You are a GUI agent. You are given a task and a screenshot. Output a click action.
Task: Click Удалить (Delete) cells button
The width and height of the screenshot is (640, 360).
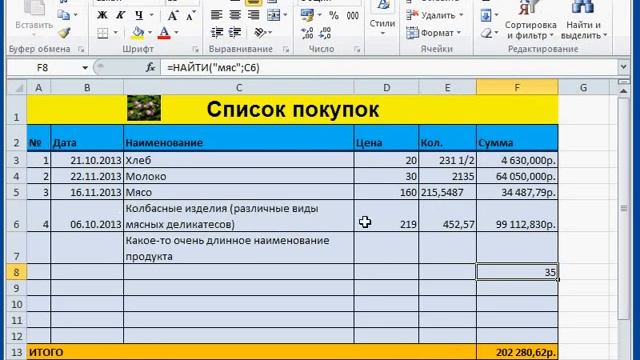click(434, 16)
